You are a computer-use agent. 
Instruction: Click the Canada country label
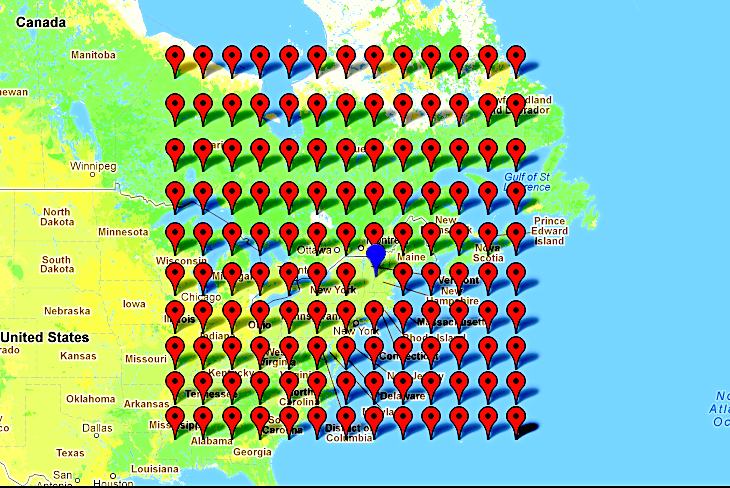[x=41, y=22]
